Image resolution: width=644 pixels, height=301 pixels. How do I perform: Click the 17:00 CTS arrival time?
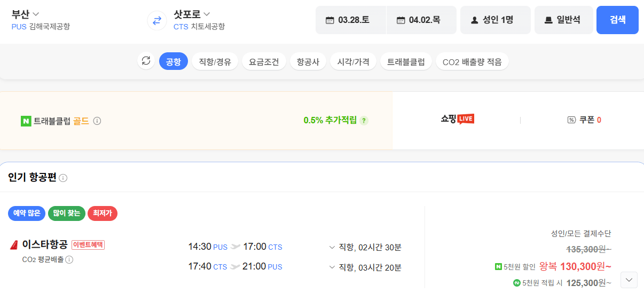[x=263, y=247]
